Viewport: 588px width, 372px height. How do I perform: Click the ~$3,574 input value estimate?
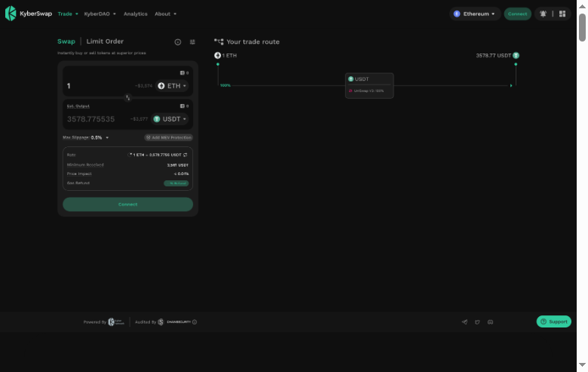click(144, 86)
